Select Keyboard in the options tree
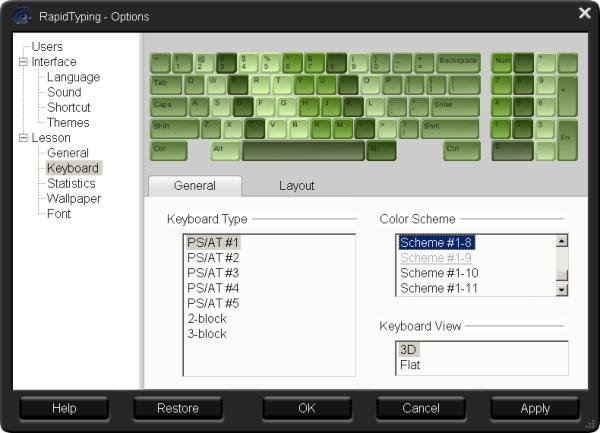Image resolution: width=600 pixels, height=433 pixels. click(73, 168)
